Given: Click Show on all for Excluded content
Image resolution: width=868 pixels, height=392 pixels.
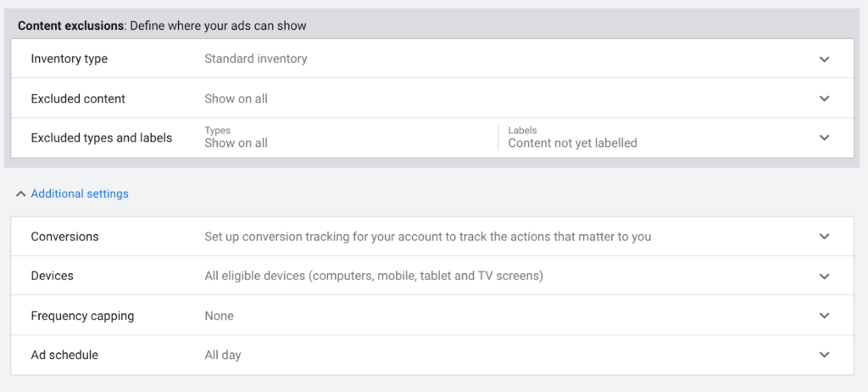Looking at the screenshot, I should tap(236, 98).
